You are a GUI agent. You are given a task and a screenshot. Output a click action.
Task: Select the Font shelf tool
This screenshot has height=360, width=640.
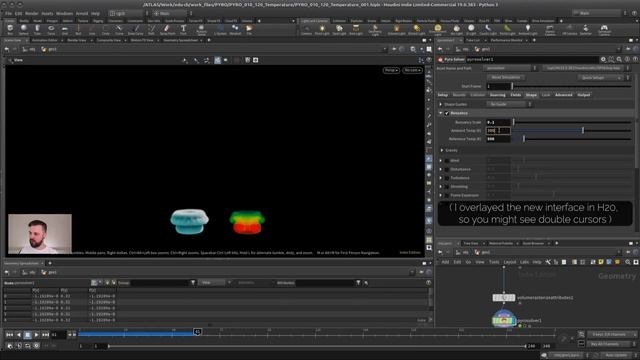click(183, 29)
